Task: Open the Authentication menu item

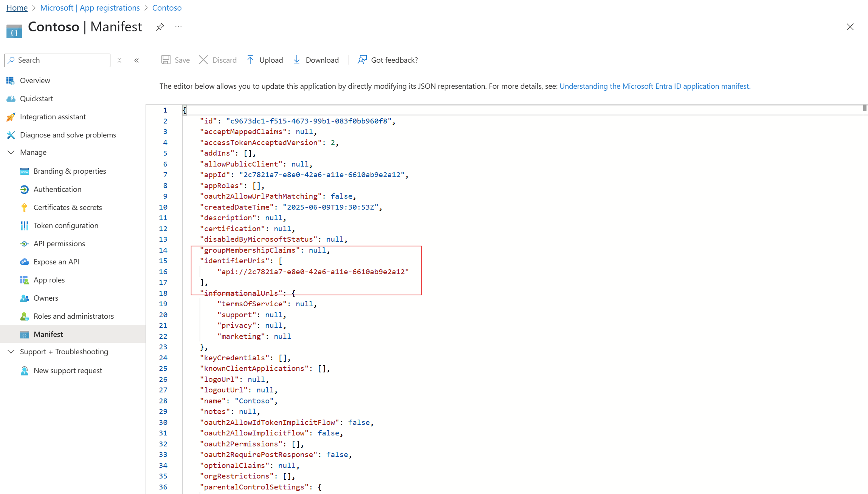Action: [57, 189]
